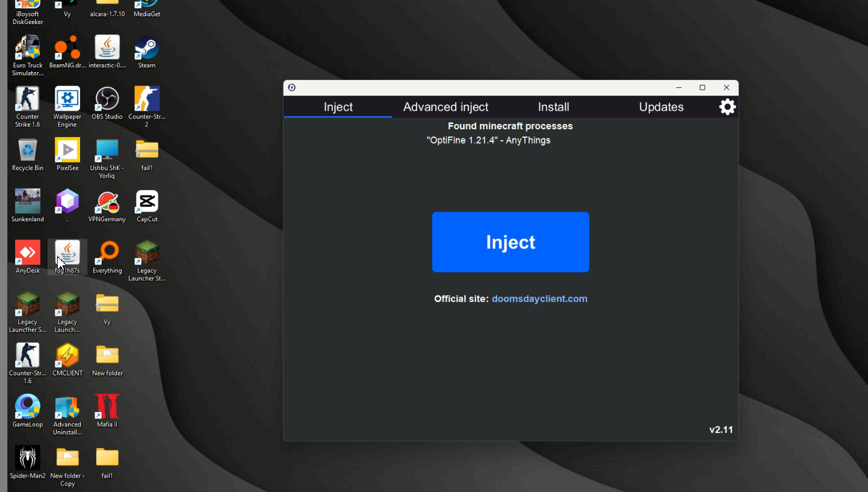Select the interactic Java file icon

(107, 52)
